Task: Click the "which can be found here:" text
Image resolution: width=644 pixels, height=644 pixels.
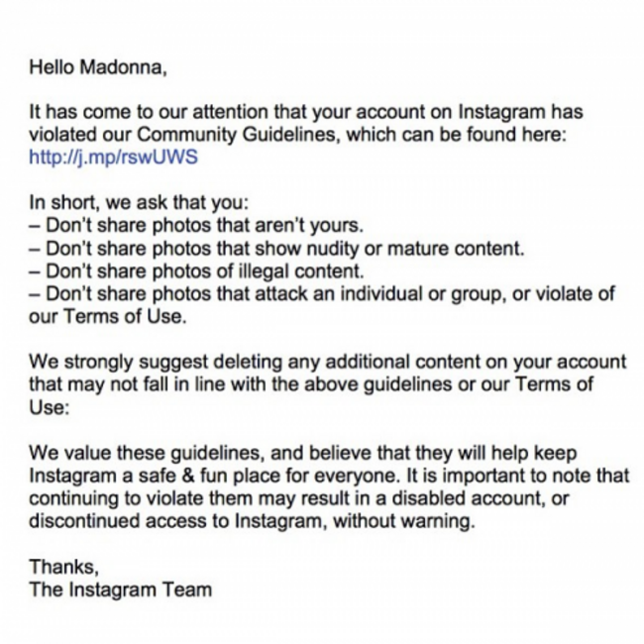Action: [x=457, y=135]
